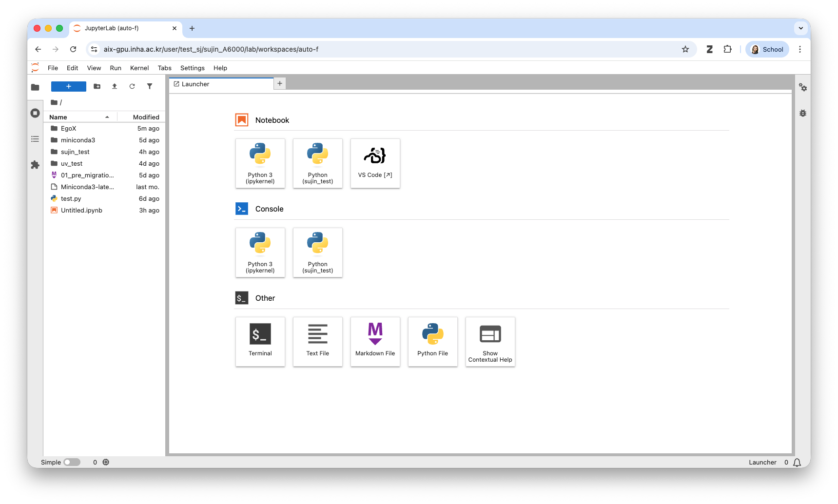Open the browser Extensions puzzle icon
838x504 pixels.
coord(728,49)
